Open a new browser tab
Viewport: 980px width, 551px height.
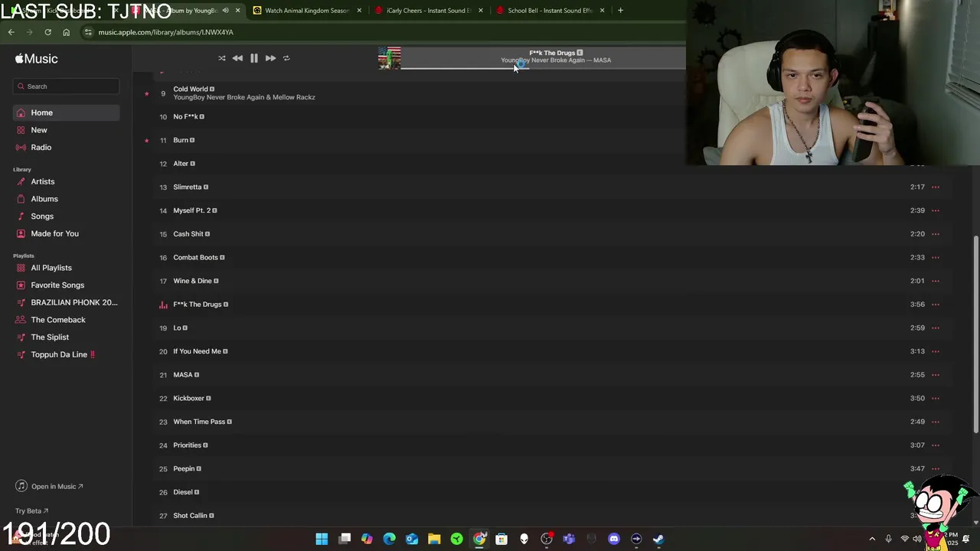click(620, 11)
